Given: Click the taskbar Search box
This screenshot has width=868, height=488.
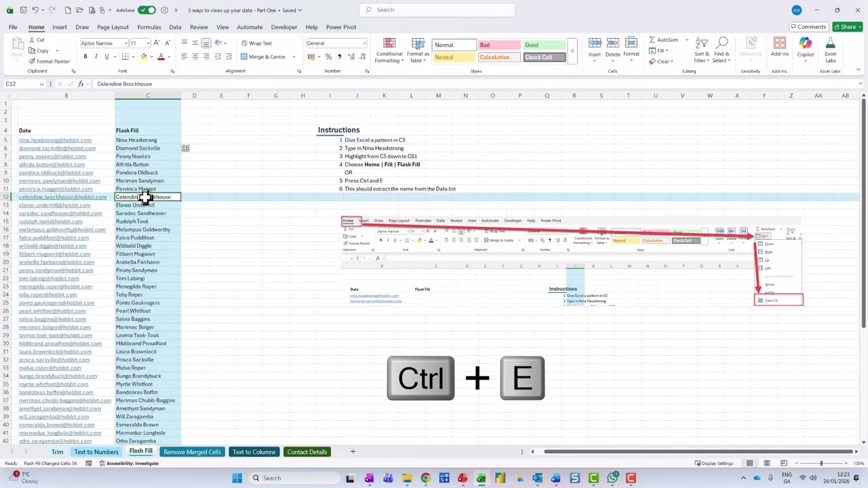Looking at the screenshot, I should (294, 478).
